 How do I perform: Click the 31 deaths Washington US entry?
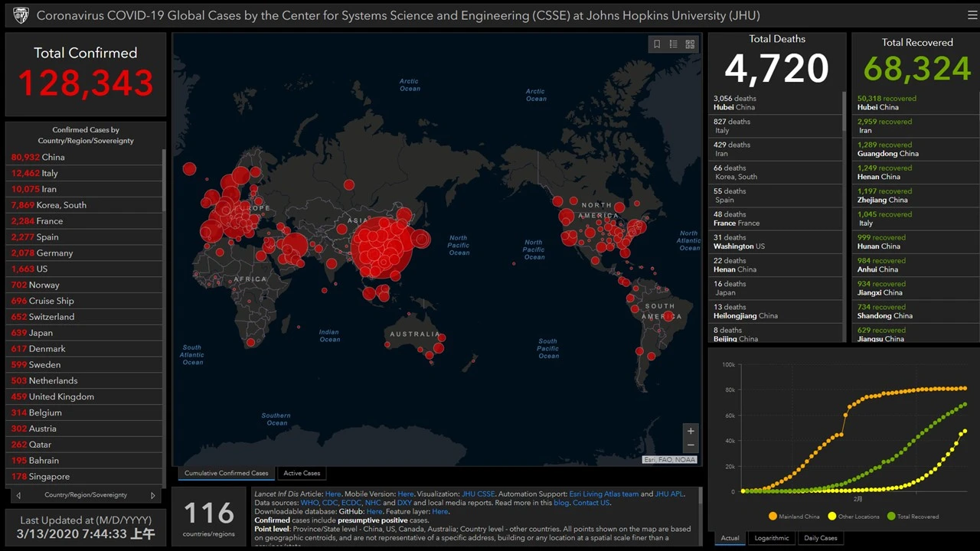(x=776, y=242)
